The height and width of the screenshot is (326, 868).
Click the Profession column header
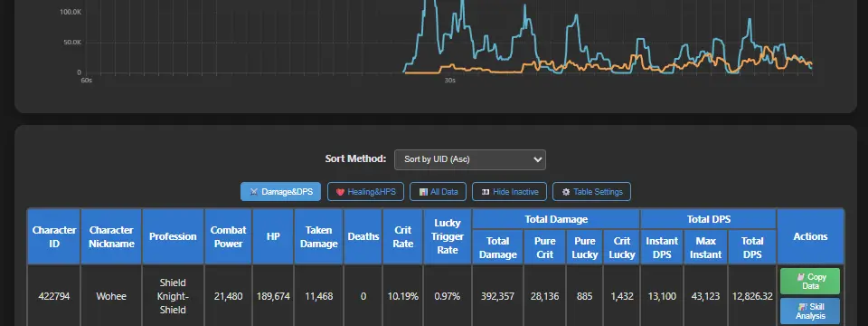tap(174, 236)
